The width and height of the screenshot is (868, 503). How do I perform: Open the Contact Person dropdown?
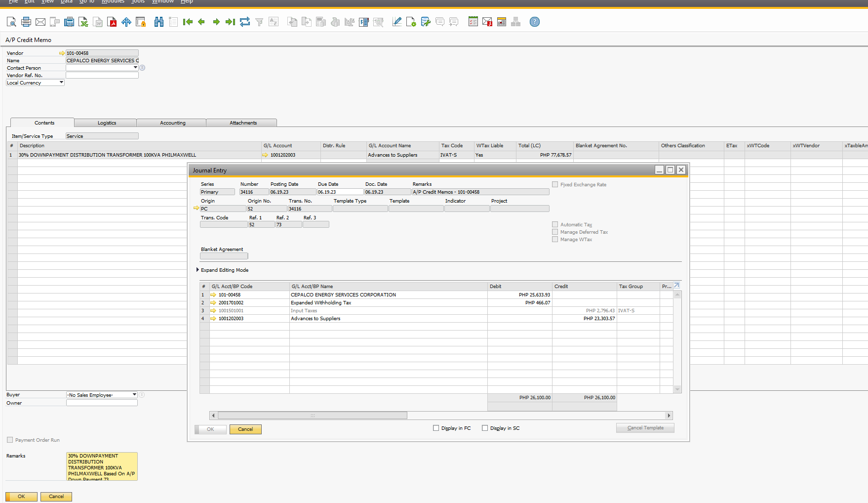coord(135,67)
